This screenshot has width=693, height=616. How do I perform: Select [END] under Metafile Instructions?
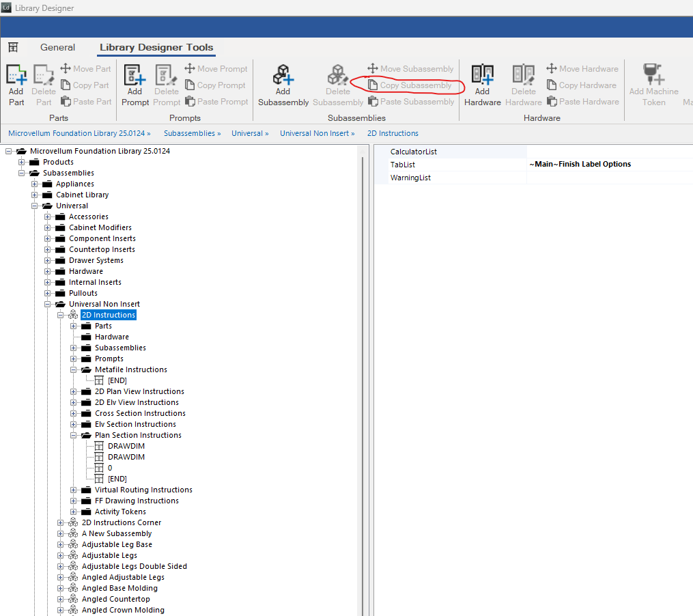pyautogui.click(x=117, y=381)
